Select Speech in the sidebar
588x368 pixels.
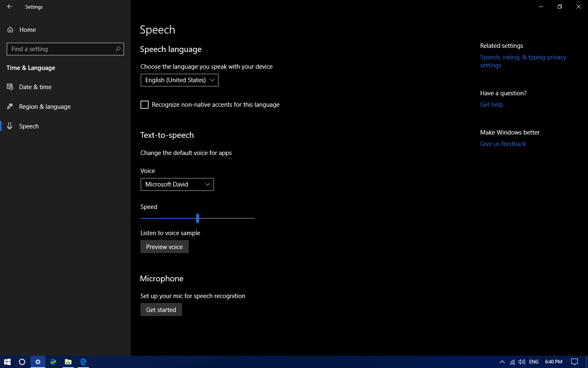coord(65,126)
